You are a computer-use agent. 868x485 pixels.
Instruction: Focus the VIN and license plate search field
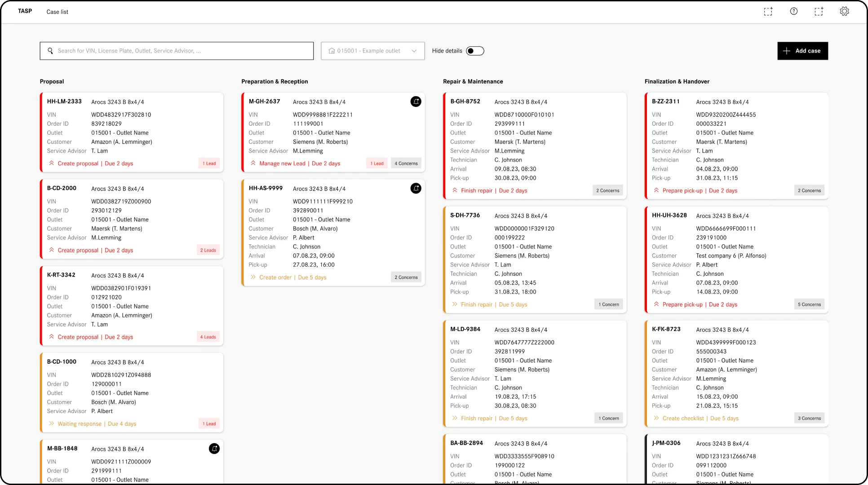coord(177,51)
